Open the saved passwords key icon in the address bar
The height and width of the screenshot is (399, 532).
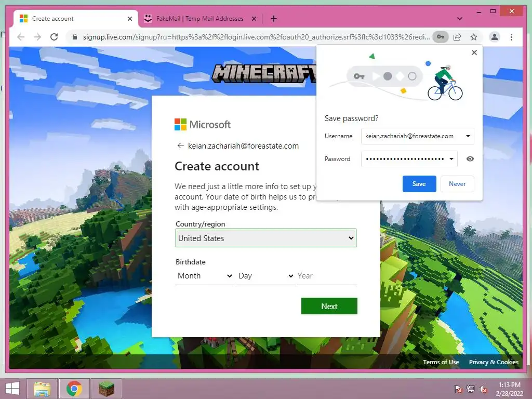(x=441, y=37)
